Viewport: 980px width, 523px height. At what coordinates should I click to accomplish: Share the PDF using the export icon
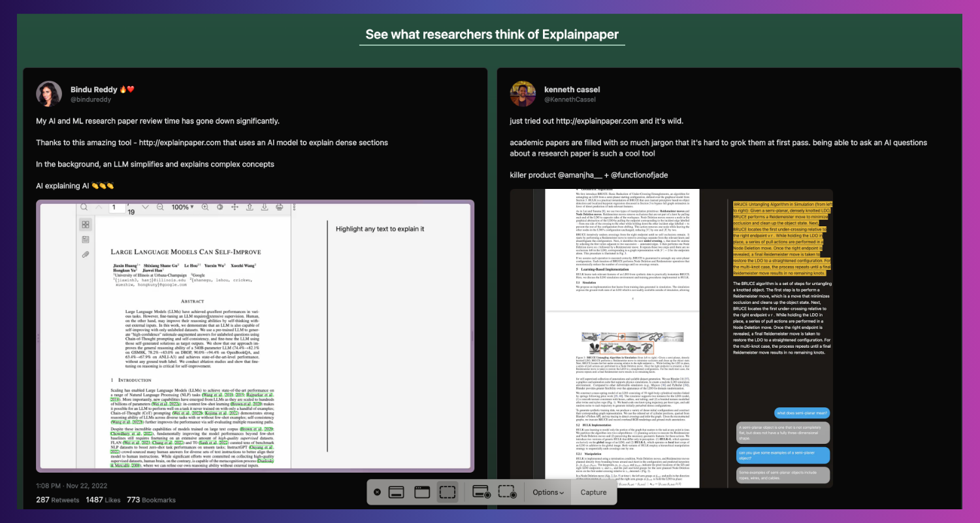click(x=249, y=207)
